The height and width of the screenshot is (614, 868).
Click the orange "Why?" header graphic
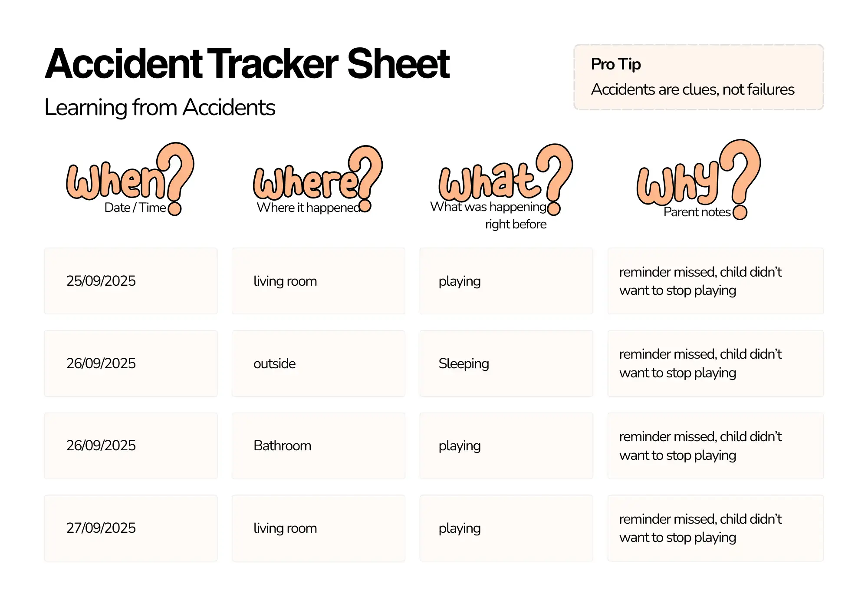tap(697, 179)
